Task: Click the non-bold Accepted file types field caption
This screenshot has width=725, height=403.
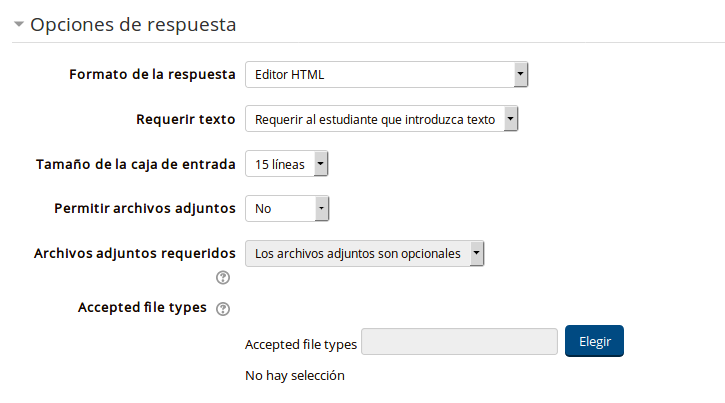Action: tap(301, 345)
